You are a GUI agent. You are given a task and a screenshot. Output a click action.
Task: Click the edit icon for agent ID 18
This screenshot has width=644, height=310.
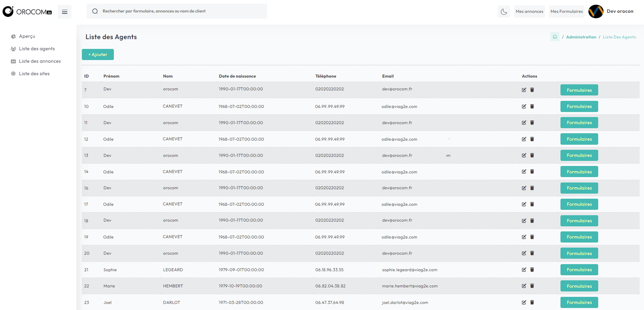click(x=524, y=221)
